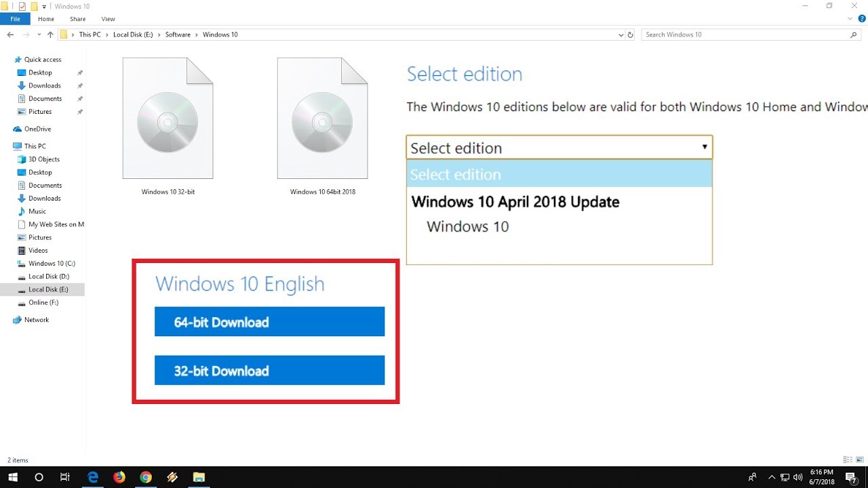The width and height of the screenshot is (868, 488).
Task: Open Desktop under Quick access
Action: (x=40, y=73)
